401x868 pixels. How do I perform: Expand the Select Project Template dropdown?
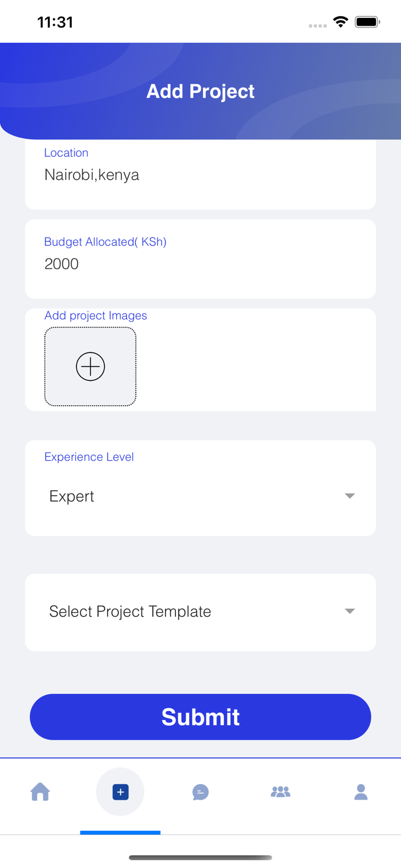(x=200, y=611)
